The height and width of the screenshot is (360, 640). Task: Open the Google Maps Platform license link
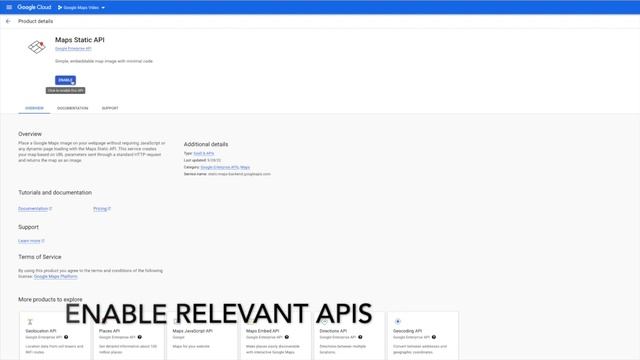tap(56, 276)
